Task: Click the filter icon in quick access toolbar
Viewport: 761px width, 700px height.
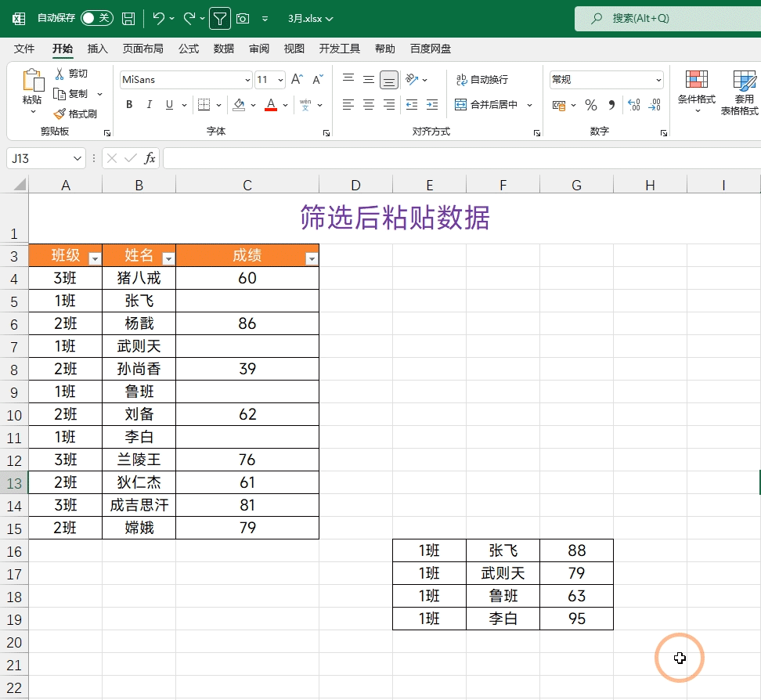Action: pos(219,19)
